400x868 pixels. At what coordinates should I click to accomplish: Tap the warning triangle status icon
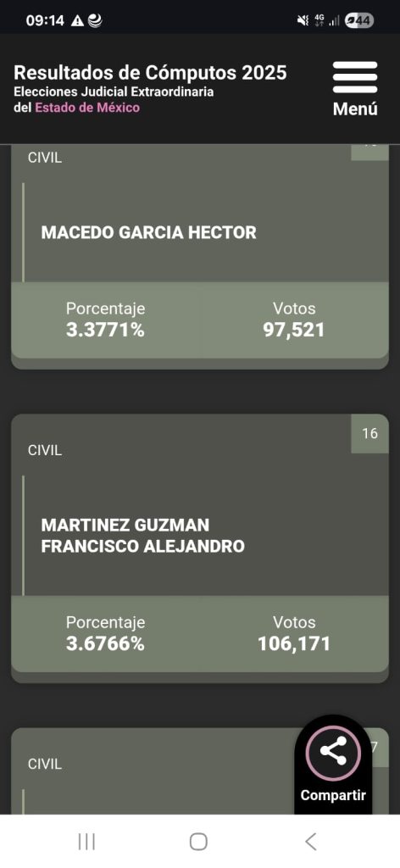tap(77, 21)
